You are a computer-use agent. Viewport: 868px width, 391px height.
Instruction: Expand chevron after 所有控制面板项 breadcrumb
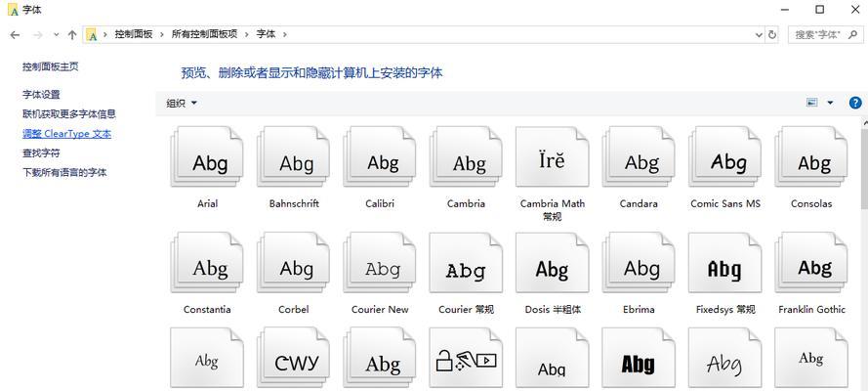tap(246, 34)
